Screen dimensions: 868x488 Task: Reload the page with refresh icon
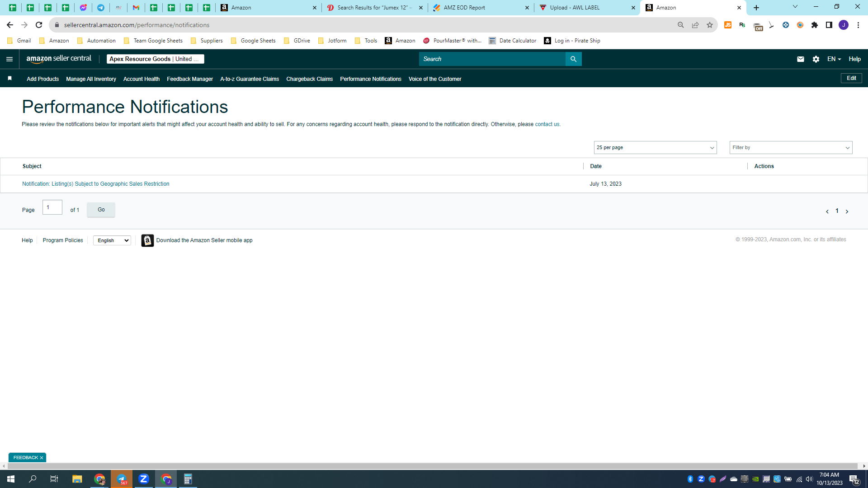tap(39, 25)
